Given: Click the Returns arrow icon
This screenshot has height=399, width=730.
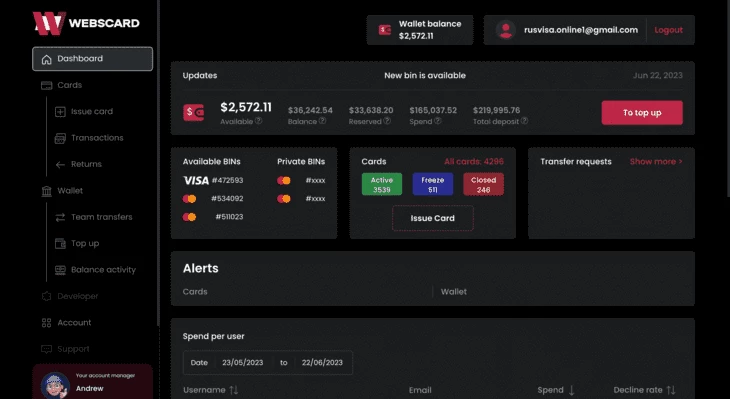Looking at the screenshot, I should coord(60,164).
